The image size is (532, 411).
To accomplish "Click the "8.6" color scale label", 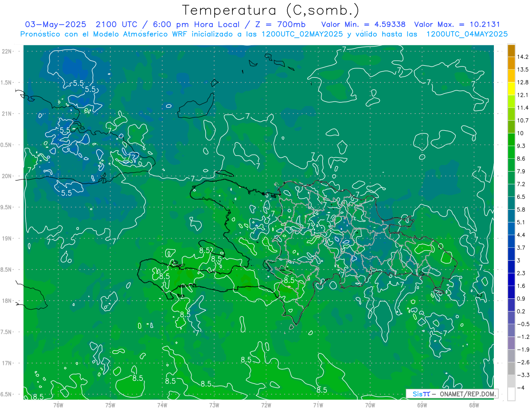I will click(x=522, y=159).
